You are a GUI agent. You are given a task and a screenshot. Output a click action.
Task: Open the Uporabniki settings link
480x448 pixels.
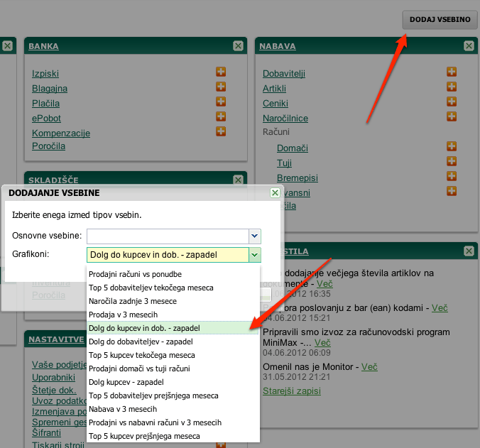click(53, 377)
